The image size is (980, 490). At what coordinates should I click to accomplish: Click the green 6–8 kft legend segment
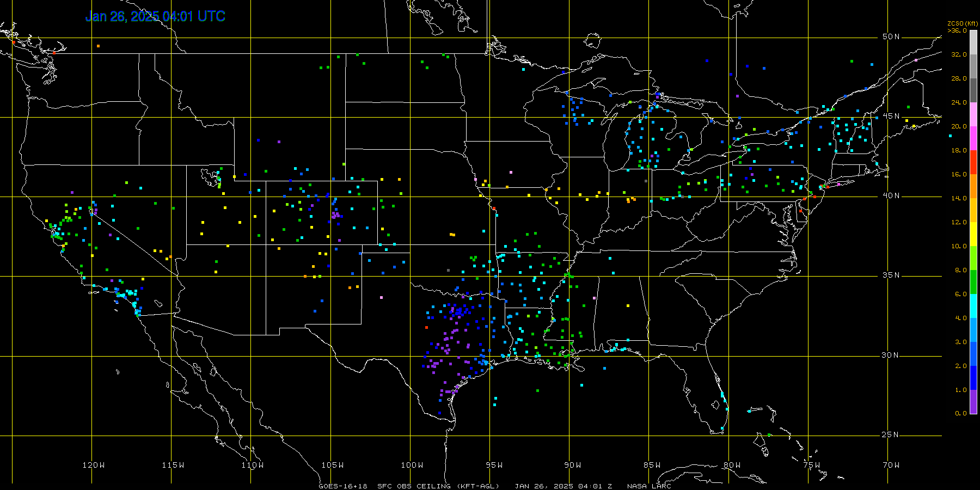(973, 282)
